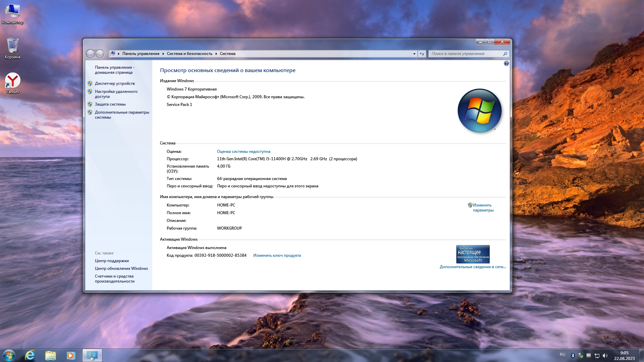Open Защита системы in the sidebar
Screen dimensions: 644x362
pos(110,104)
